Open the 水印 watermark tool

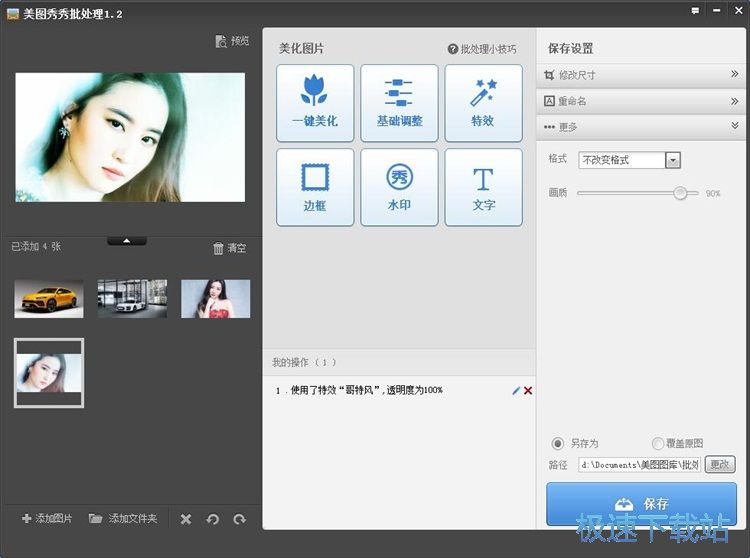point(399,187)
